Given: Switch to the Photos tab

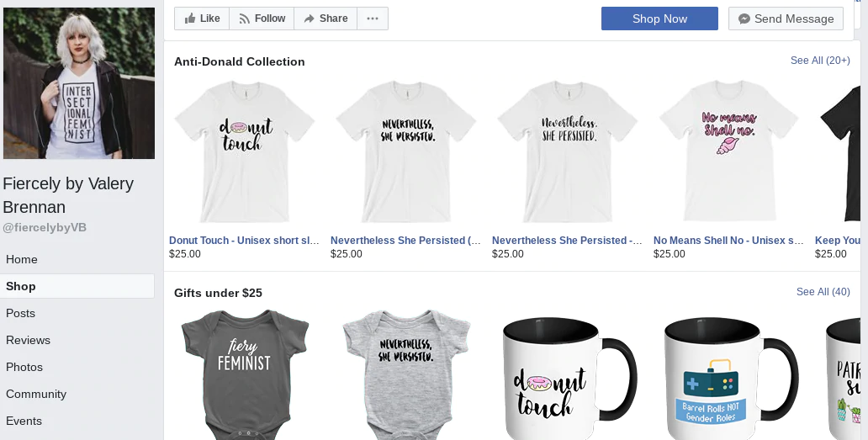Looking at the screenshot, I should click(x=24, y=367).
